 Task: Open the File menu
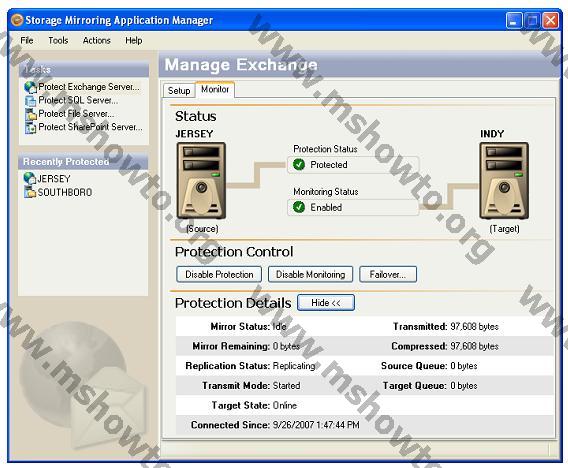[x=27, y=40]
